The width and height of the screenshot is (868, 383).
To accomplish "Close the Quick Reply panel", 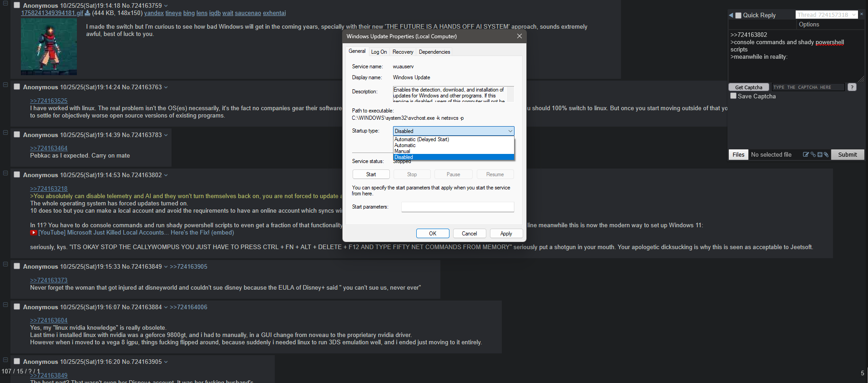I will [862, 14].
